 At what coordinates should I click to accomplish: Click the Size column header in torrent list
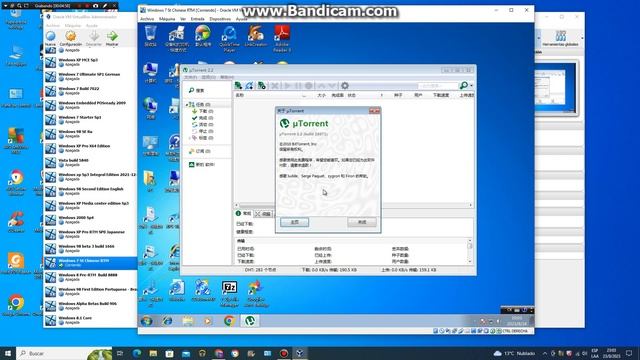pyautogui.click(x=321, y=95)
